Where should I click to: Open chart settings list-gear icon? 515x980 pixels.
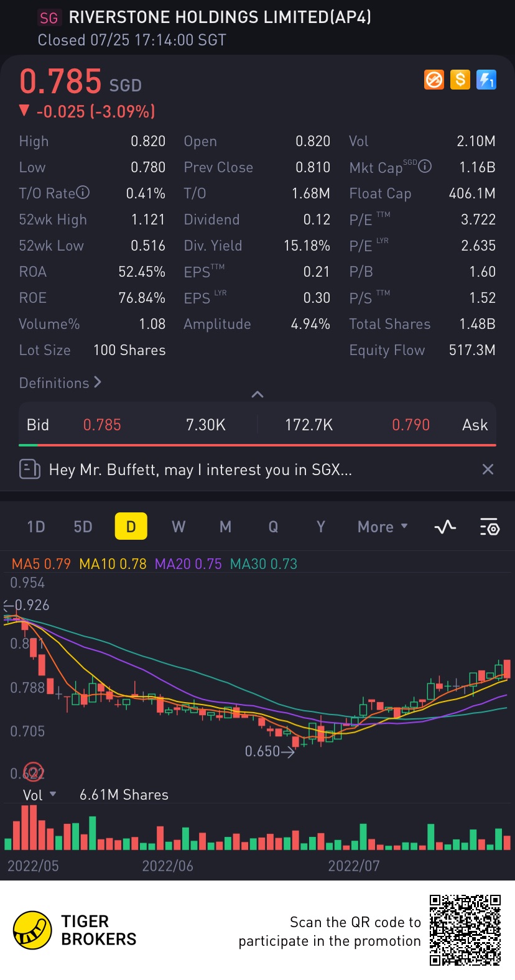[489, 527]
